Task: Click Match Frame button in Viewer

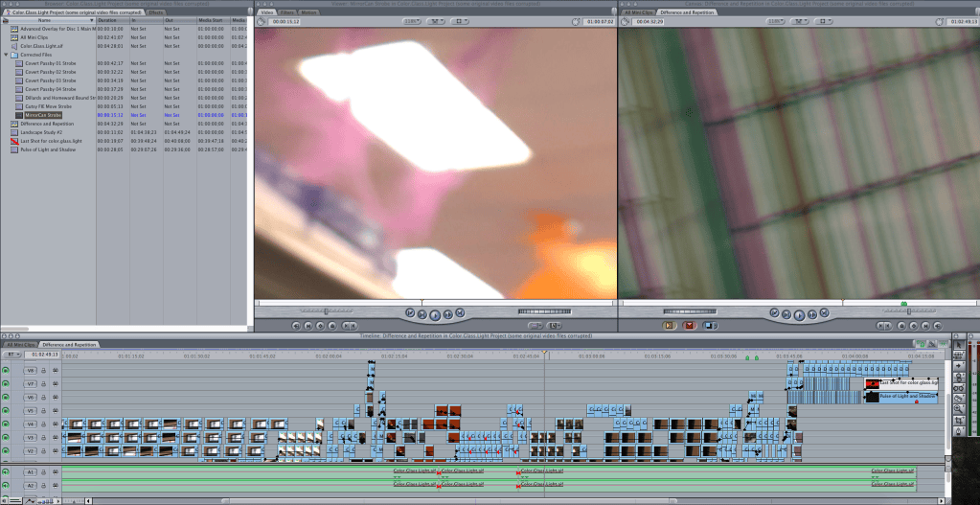Action: (x=296, y=325)
